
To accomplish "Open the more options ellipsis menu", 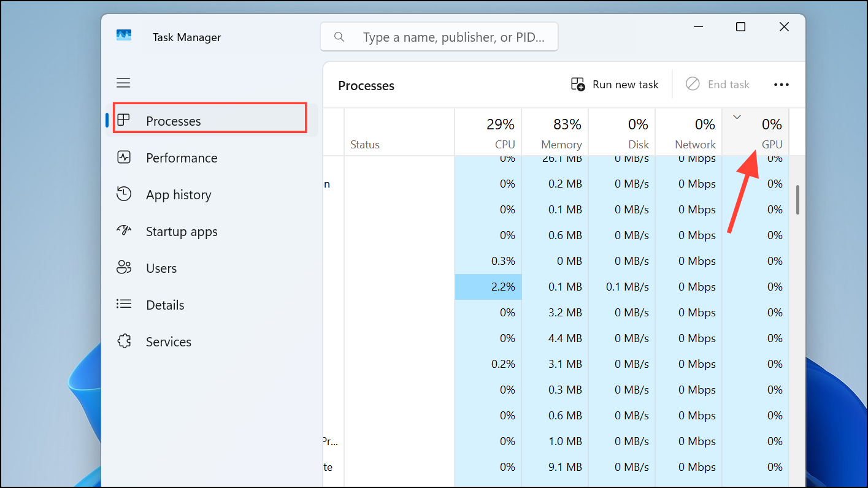I will [x=781, y=84].
